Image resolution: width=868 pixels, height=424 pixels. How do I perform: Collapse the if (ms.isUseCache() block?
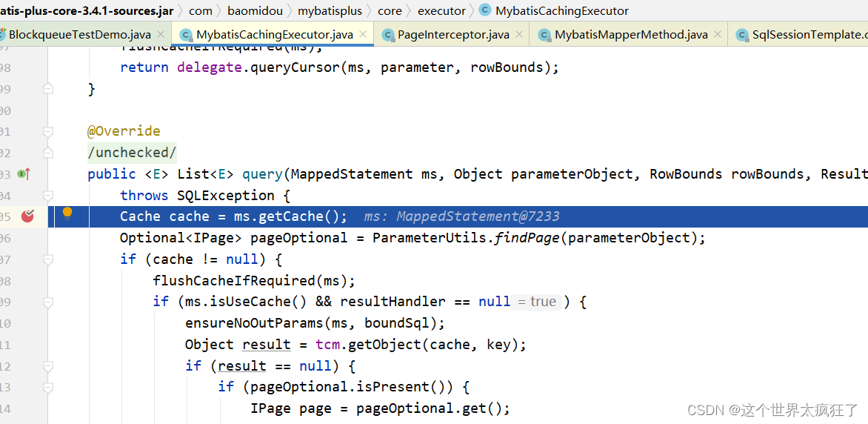[x=48, y=302]
